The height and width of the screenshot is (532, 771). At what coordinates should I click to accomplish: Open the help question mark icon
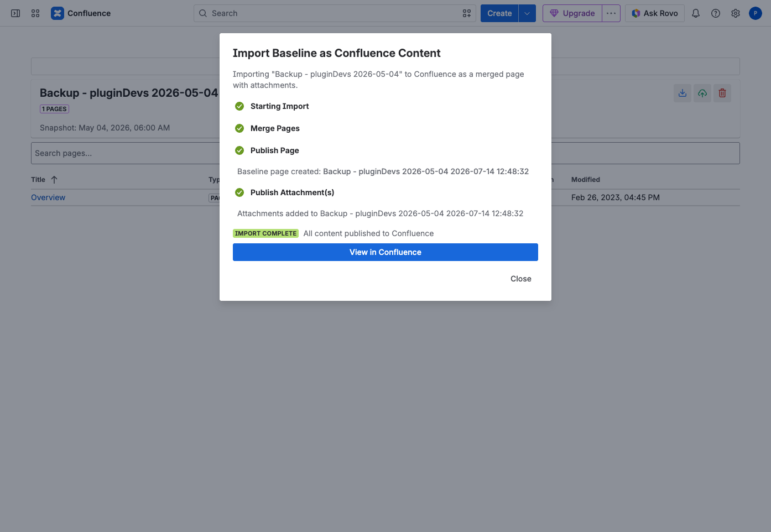tap(716, 13)
